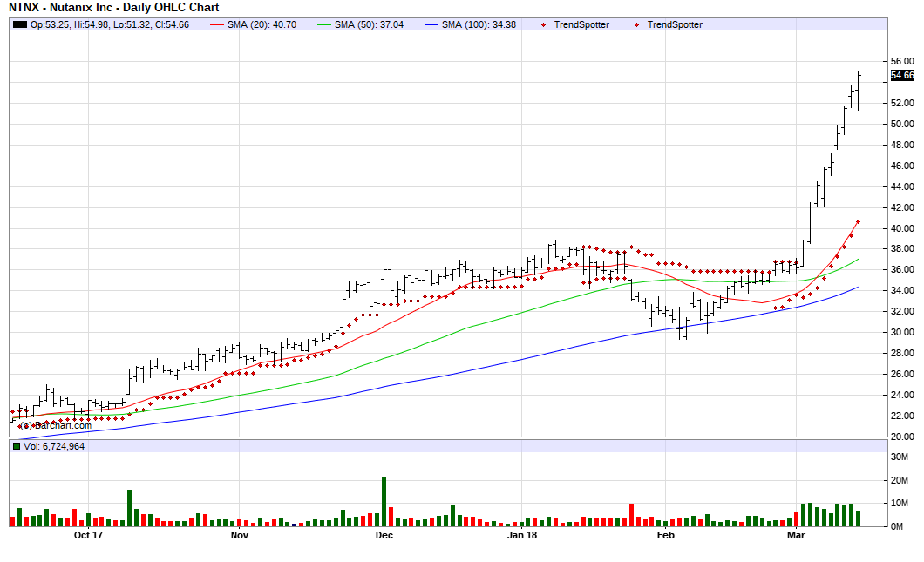924x562 pixels.
Task: Click the tall green volume bar in mid-October
Action: click(x=130, y=508)
